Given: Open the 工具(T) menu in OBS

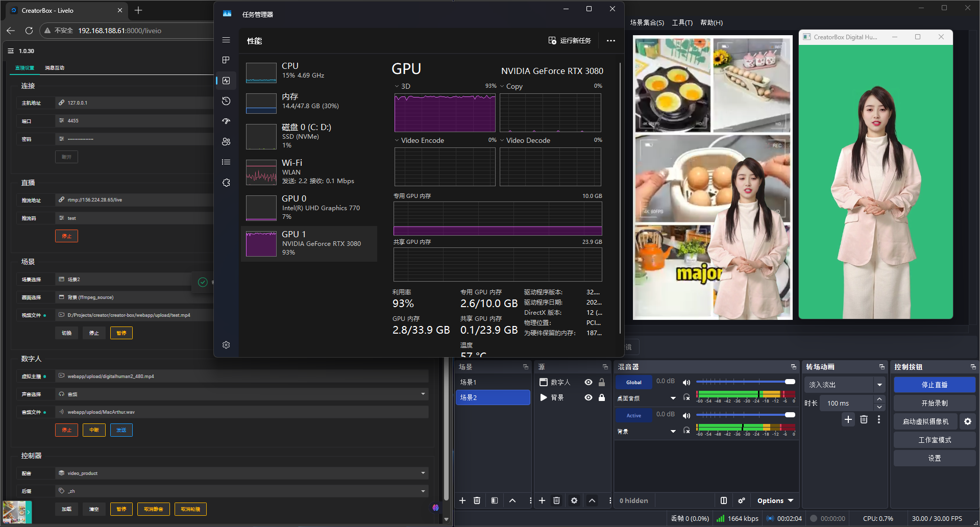Looking at the screenshot, I should click(682, 22).
